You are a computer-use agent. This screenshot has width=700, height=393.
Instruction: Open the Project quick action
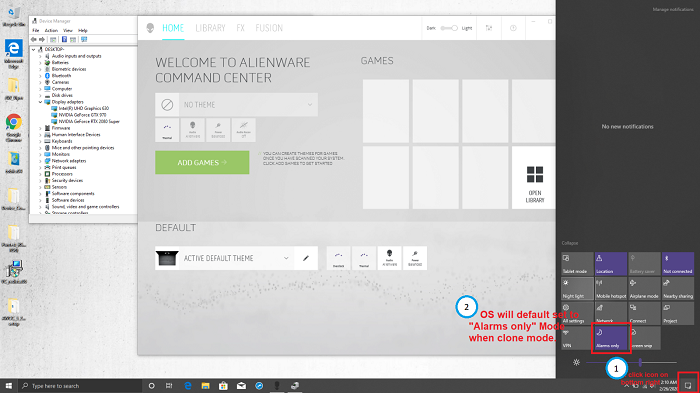pyautogui.click(x=678, y=313)
